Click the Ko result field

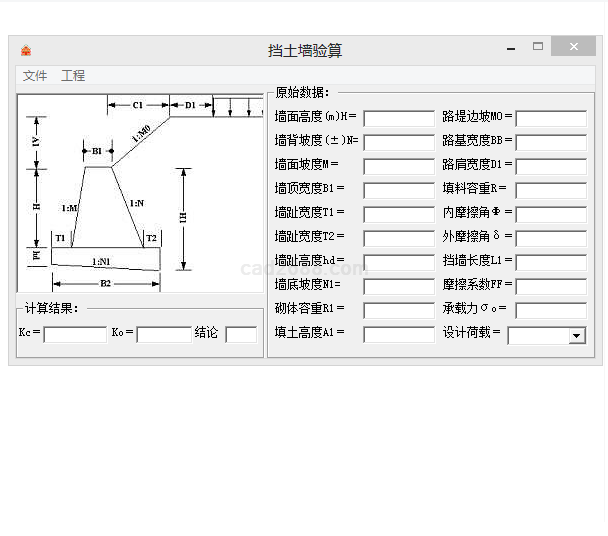(x=163, y=335)
